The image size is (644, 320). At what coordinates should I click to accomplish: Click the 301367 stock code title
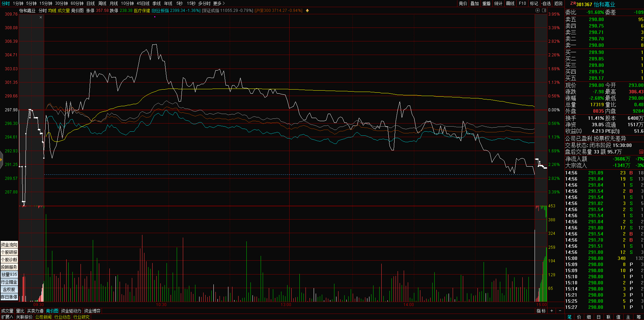tap(584, 4)
